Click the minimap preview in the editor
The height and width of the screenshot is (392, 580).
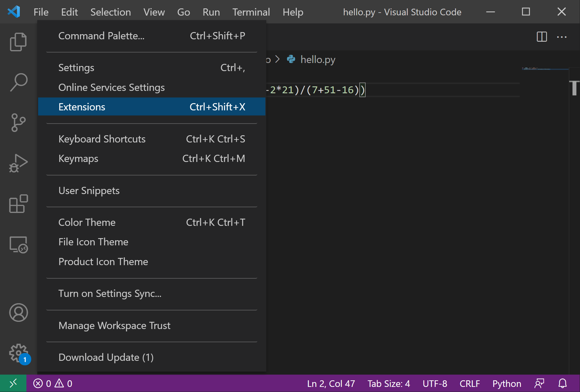545,69
